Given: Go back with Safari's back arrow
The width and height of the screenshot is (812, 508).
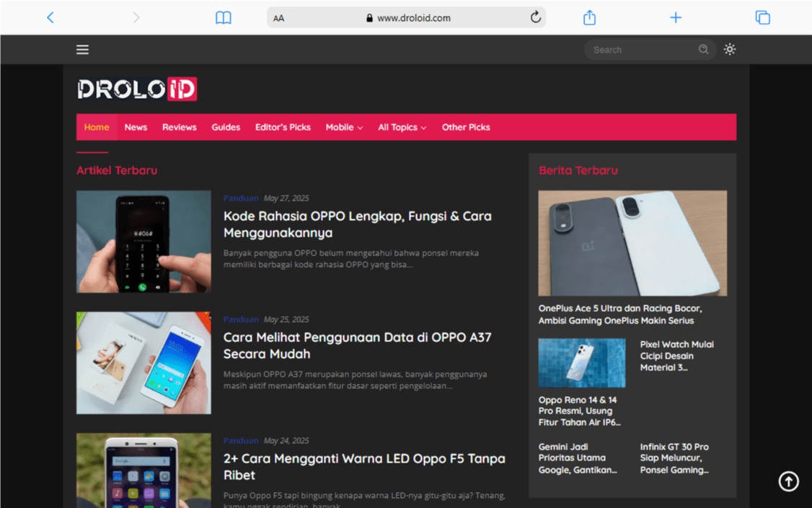Looking at the screenshot, I should click(x=50, y=17).
